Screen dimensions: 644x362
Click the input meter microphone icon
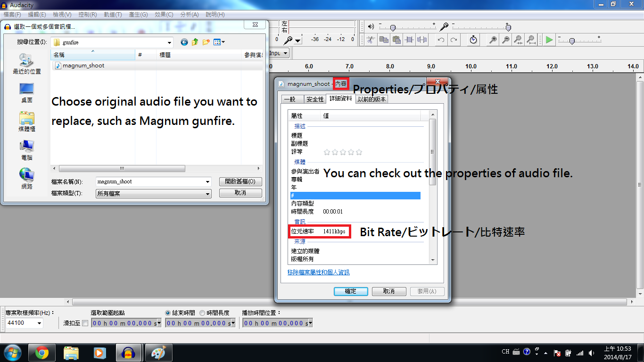[288, 40]
